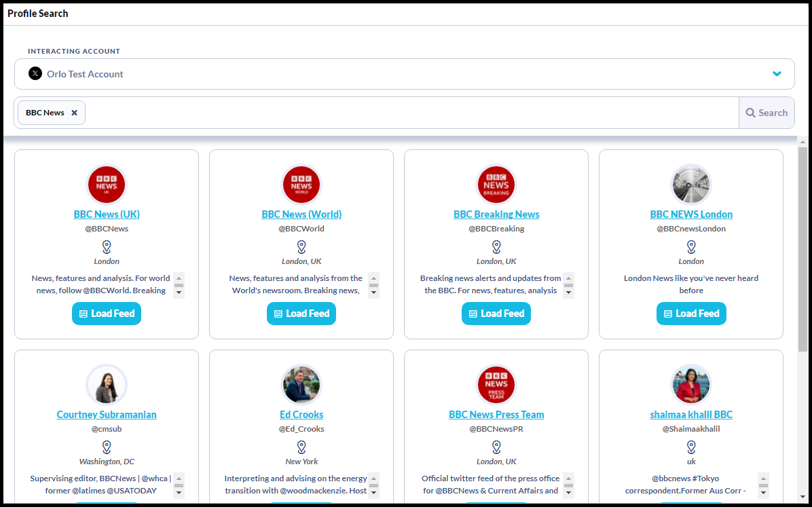Screen dimensions: 812x507
Task: Click location pin icon on BBC News (World) card
Action: [x=301, y=247]
